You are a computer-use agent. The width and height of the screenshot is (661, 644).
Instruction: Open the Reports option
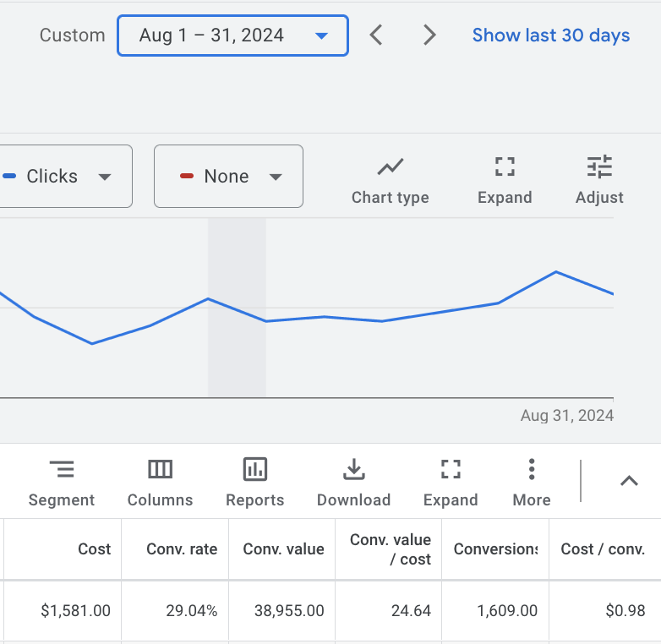[254, 483]
